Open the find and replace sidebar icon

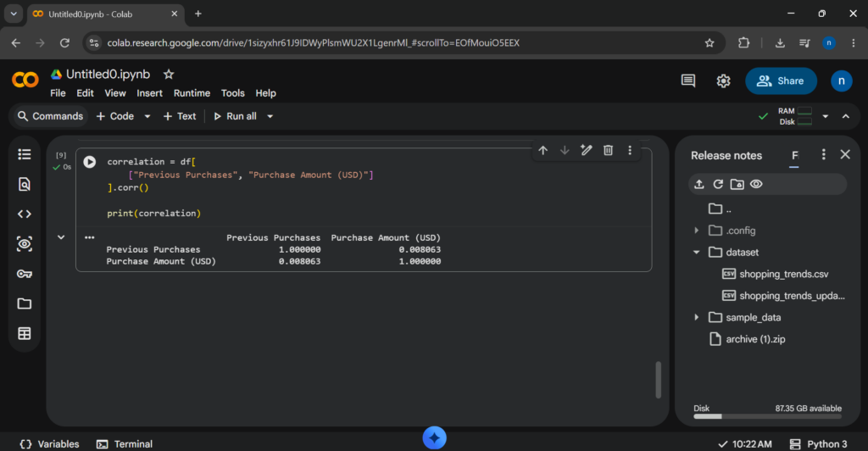pos(25,184)
